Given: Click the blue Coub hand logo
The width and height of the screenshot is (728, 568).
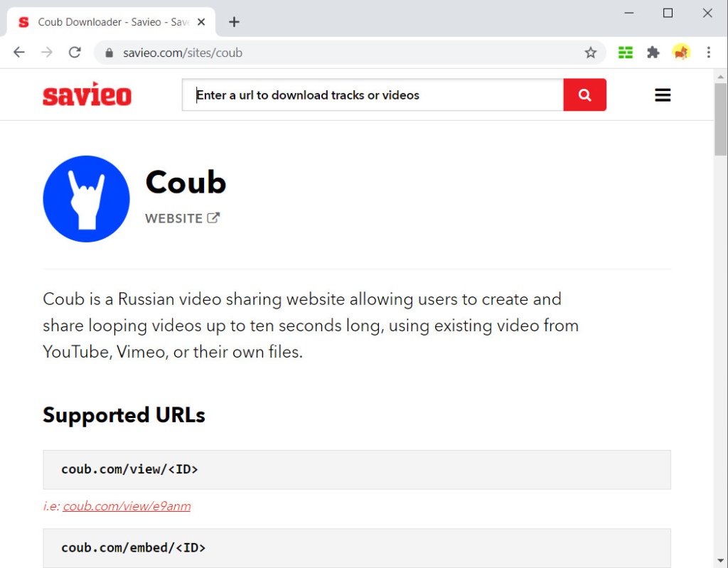Looking at the screenshot, I should tap(86, 199).
